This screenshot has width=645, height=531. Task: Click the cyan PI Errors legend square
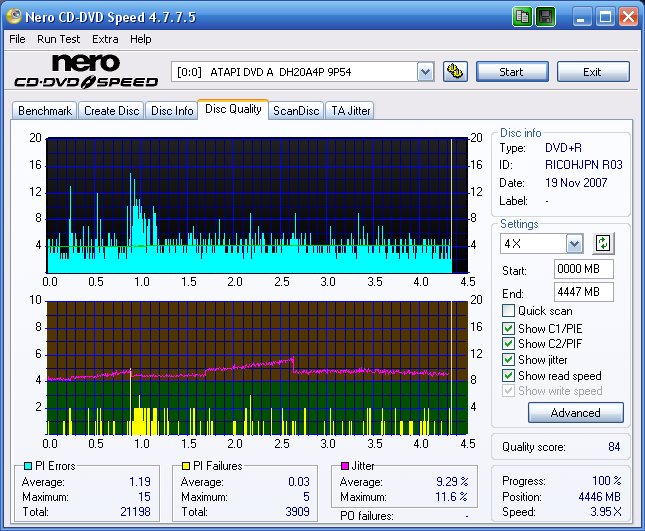pyautogui.click(x=27, y=466)
